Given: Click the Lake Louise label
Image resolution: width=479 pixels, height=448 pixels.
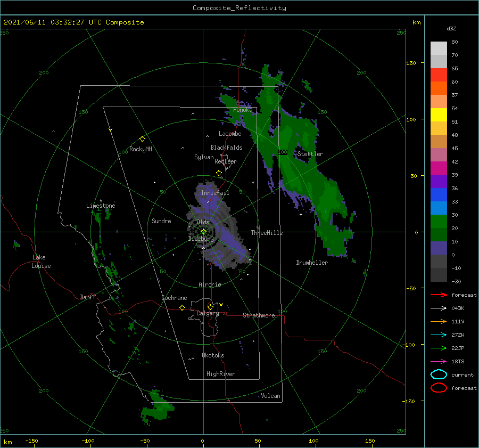Looking at the screenshot, I should point(41,262).
